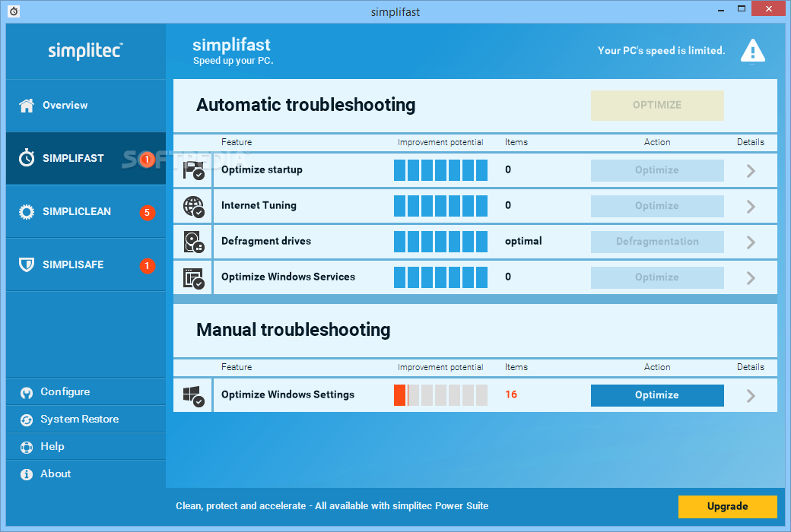Open the Configure menu entry

coord(86,392)
